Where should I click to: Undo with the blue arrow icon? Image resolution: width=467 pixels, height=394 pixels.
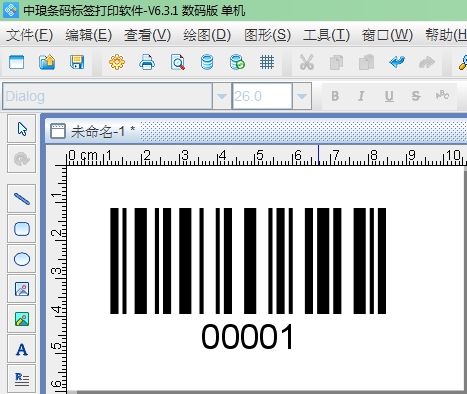(397, 62)
